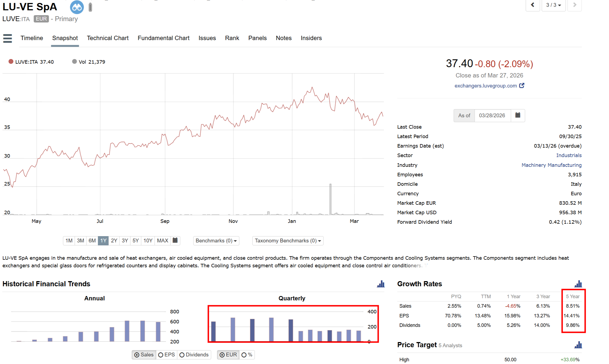Open Historical Financial Trends chart icon
Screen dimensions: 609x364
[x=381, y=284]
